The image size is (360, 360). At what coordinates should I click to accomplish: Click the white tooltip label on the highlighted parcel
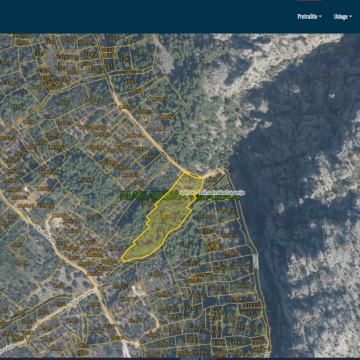tap(212, 193)
